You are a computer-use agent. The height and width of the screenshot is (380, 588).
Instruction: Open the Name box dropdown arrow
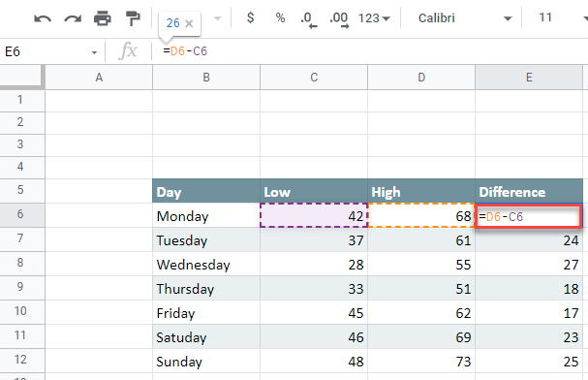pyautogui.click(x=95, y=52)
